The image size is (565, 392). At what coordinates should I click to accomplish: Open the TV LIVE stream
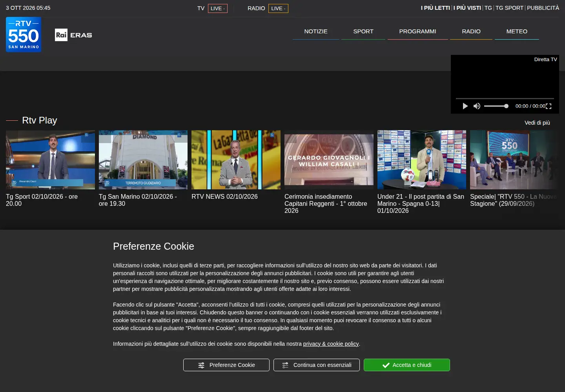(x=218, y=8)
